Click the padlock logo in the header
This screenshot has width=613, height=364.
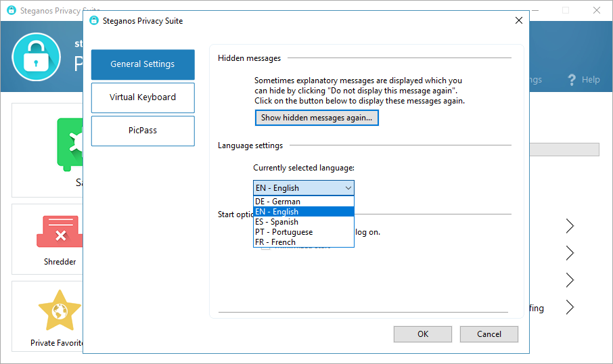click(37, 55)
